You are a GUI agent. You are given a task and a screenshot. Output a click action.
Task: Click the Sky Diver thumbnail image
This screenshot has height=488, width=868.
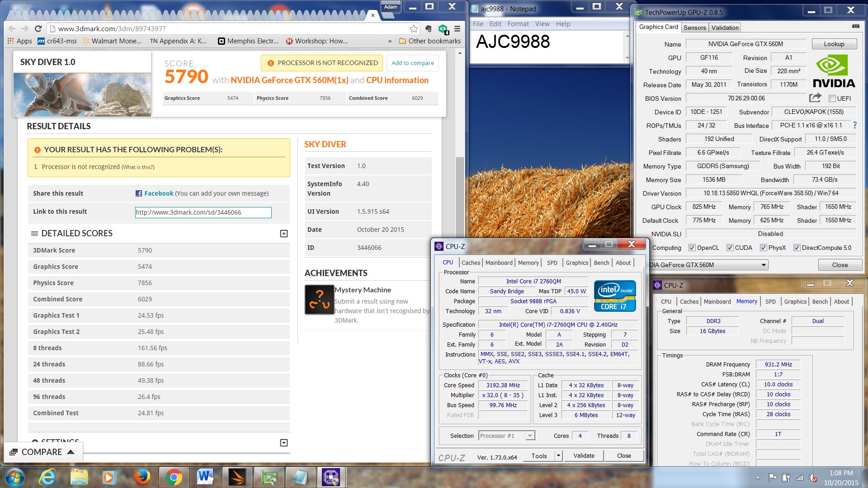[82, 94]
